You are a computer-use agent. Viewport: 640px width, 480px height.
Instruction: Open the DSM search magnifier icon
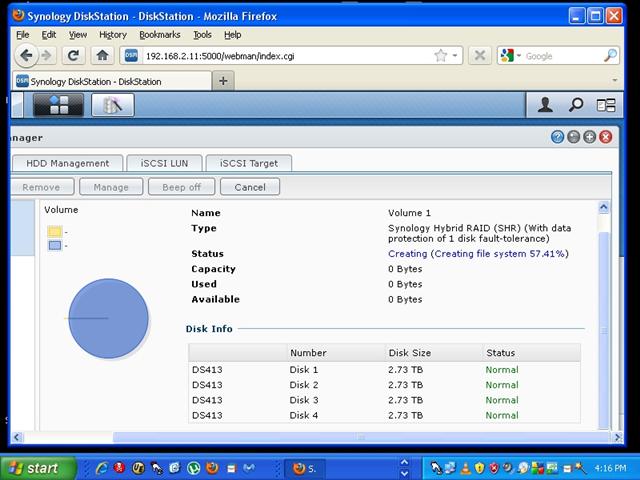pyautogui.click(x=576, y=105)
